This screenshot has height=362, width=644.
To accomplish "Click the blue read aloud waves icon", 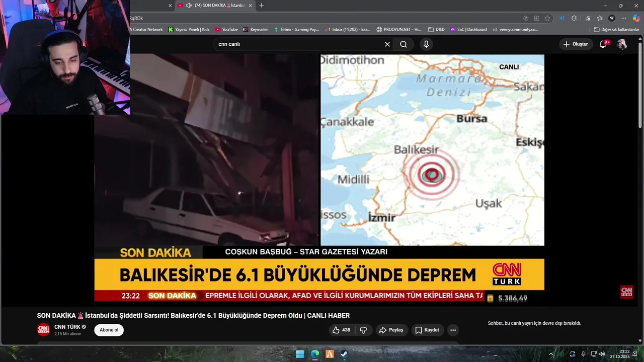I will (561, 18).
